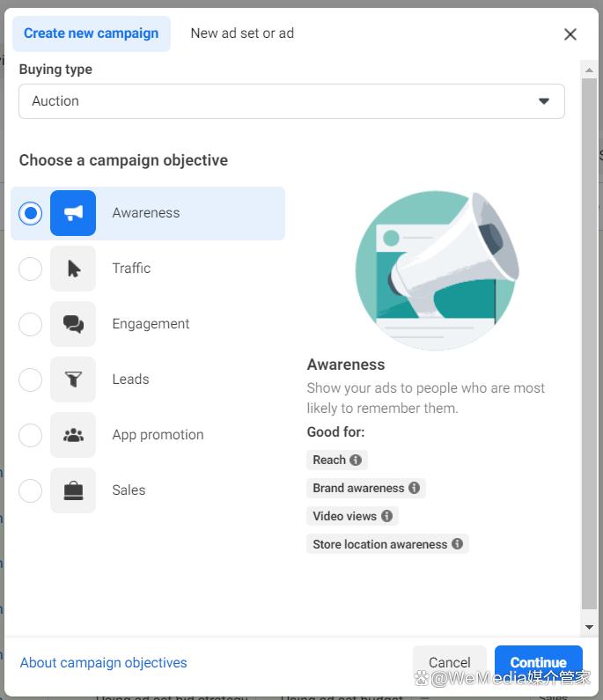
Task: Click the Traffic cursor icon
Action: (73, 269)
